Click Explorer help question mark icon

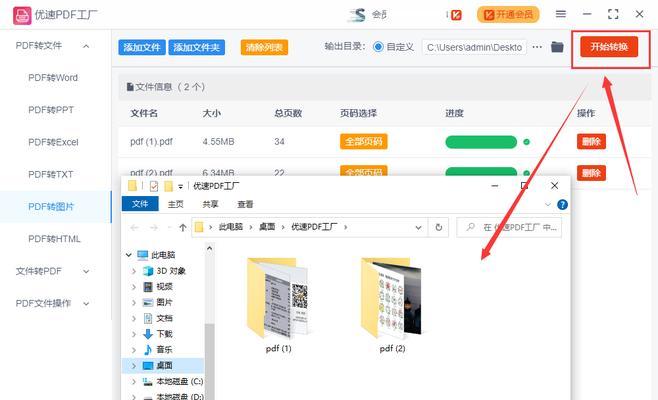point(562,204)
